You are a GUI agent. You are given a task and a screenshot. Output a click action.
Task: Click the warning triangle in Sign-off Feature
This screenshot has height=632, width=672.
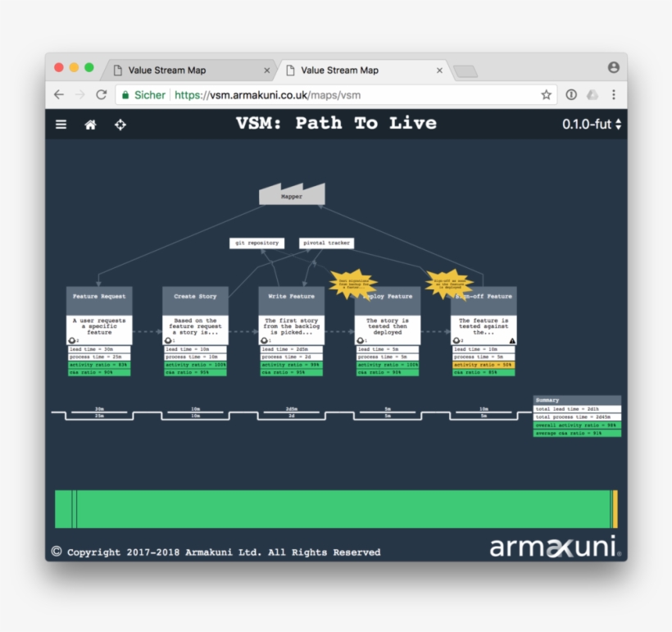[x=512, y=340]
